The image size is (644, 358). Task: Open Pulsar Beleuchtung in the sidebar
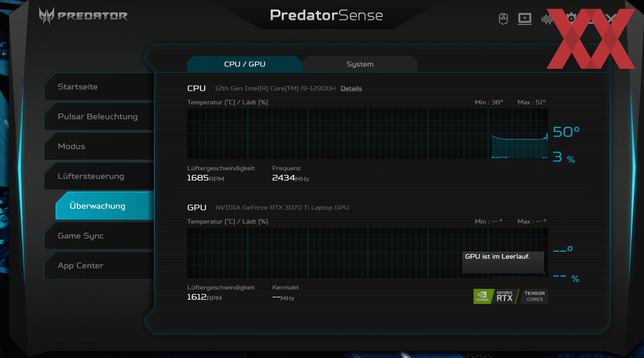pos(99,116)
